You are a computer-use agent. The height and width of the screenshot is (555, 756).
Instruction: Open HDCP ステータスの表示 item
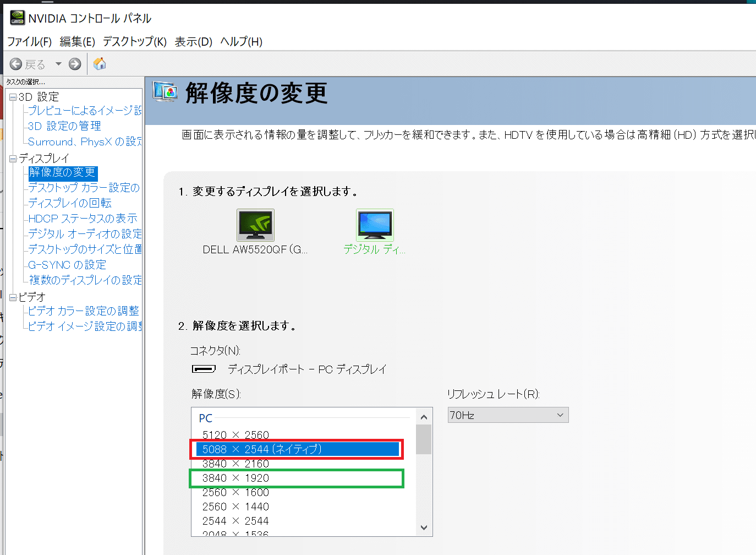(83, 219)
